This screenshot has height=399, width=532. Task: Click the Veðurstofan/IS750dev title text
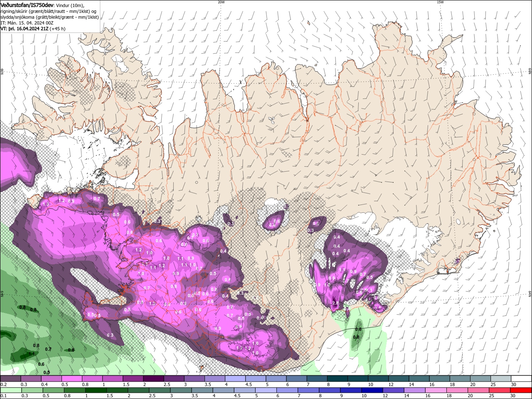point(27,5)
